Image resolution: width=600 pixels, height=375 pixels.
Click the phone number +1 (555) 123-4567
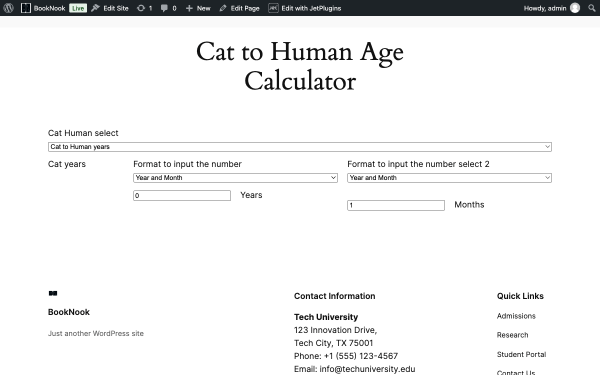(361, 356)
